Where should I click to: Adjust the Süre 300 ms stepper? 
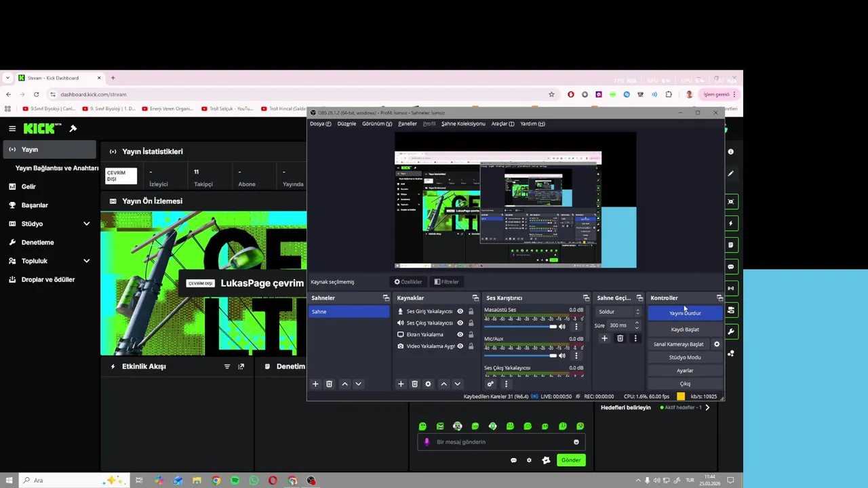point(636,325)
